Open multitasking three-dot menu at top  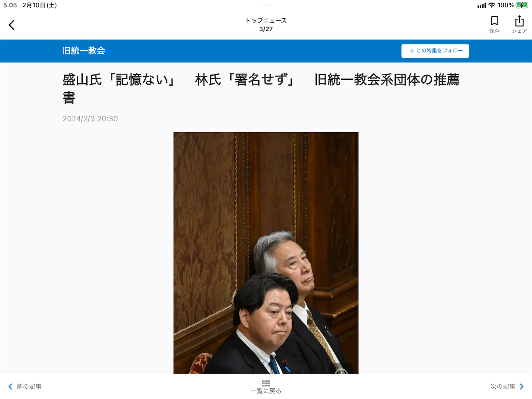tap(266, 5)
